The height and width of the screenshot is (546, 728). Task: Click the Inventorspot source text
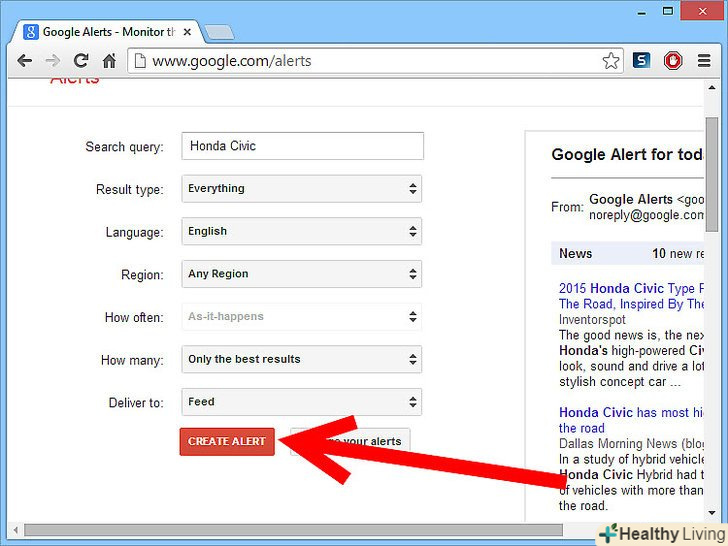592,319
